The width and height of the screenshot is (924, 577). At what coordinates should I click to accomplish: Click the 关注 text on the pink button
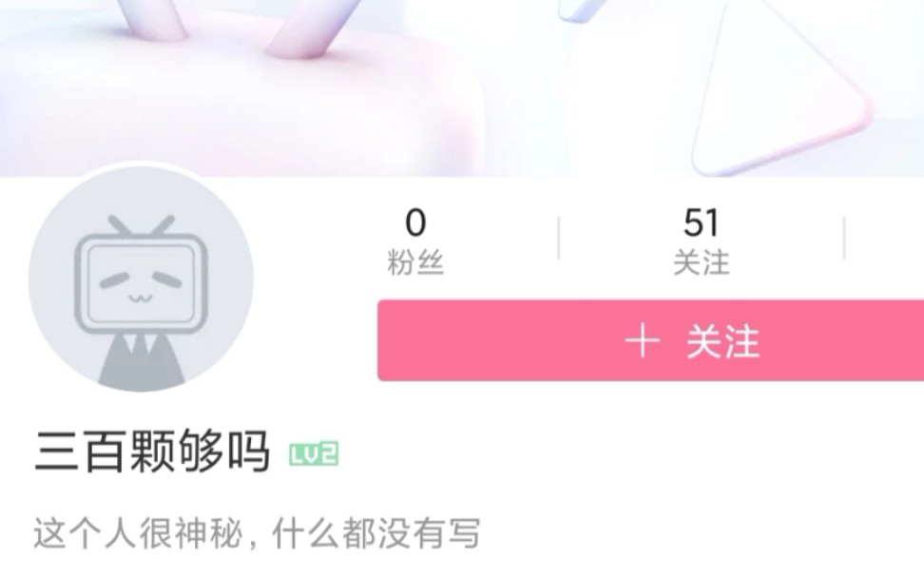click(723, 341)
